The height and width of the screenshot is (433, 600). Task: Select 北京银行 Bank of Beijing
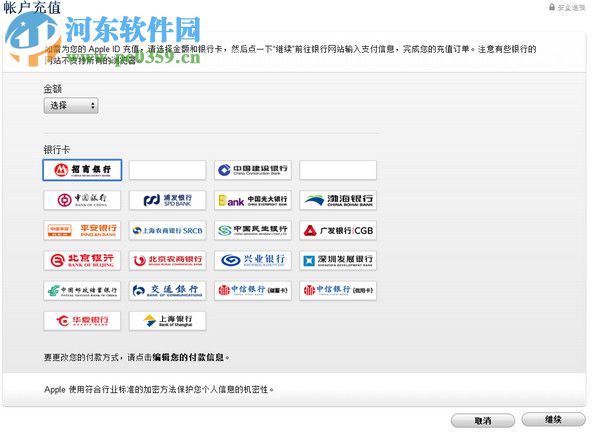(82, 260)
